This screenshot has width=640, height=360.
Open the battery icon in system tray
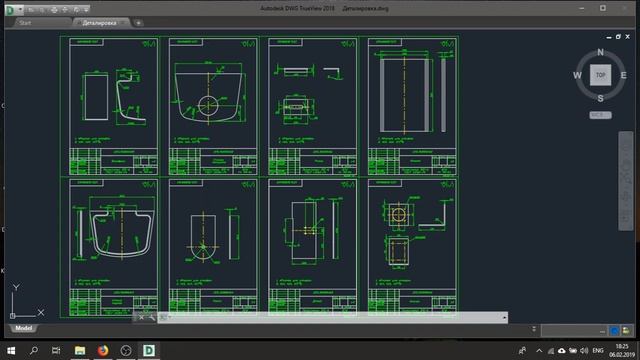[x=573, y=351]
